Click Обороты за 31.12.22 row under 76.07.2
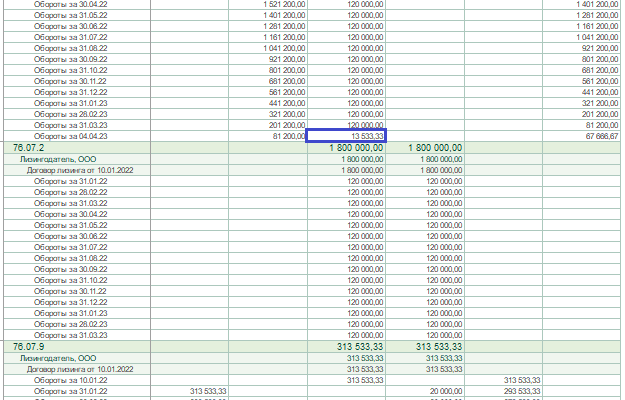 [x=71, y=302]
